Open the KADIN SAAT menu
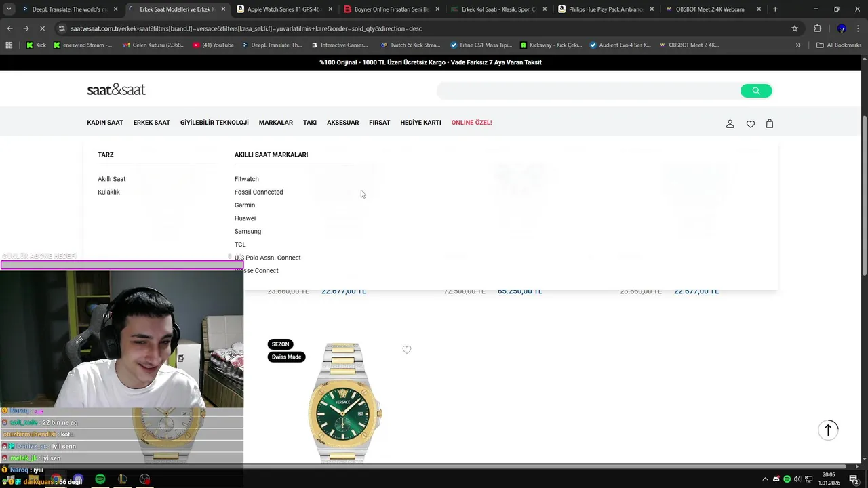The height and width of the screenshot is (488, 868). (105, 123)
